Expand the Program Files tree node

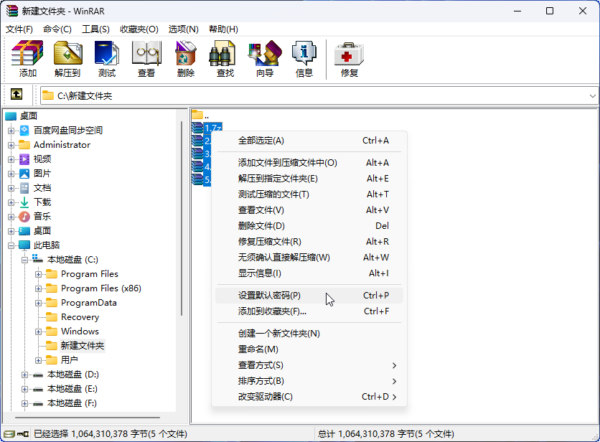point(39,274)
